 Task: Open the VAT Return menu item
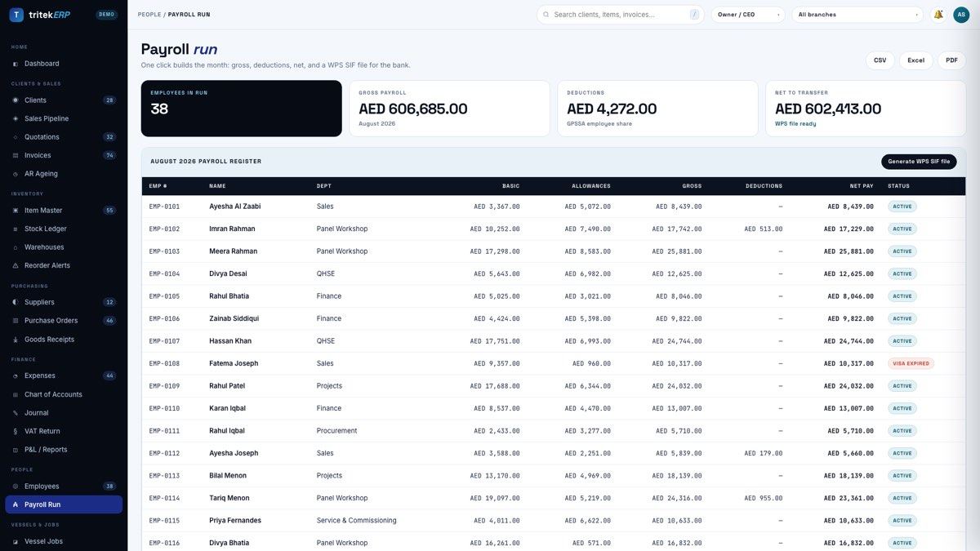pyautogui.click(x=64, y=431)
